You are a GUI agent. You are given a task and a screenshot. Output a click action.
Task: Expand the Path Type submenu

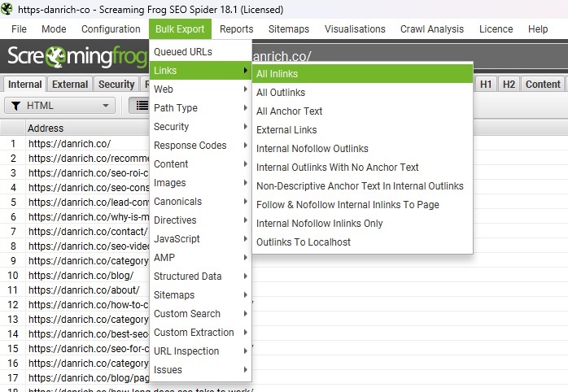pyautogui.click(x=200, y=108)
